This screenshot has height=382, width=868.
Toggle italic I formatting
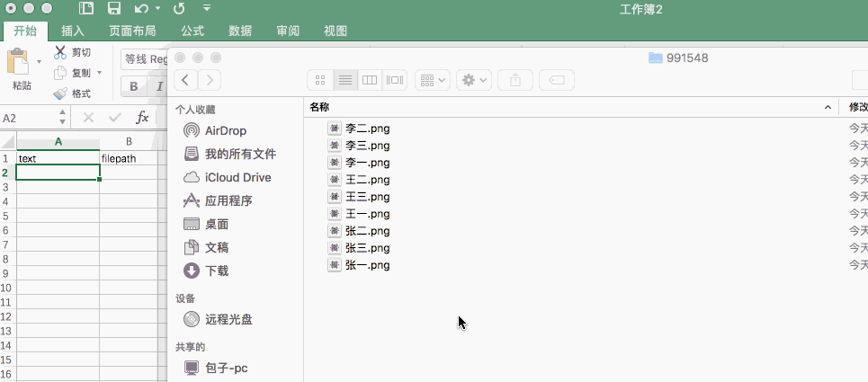159,86
